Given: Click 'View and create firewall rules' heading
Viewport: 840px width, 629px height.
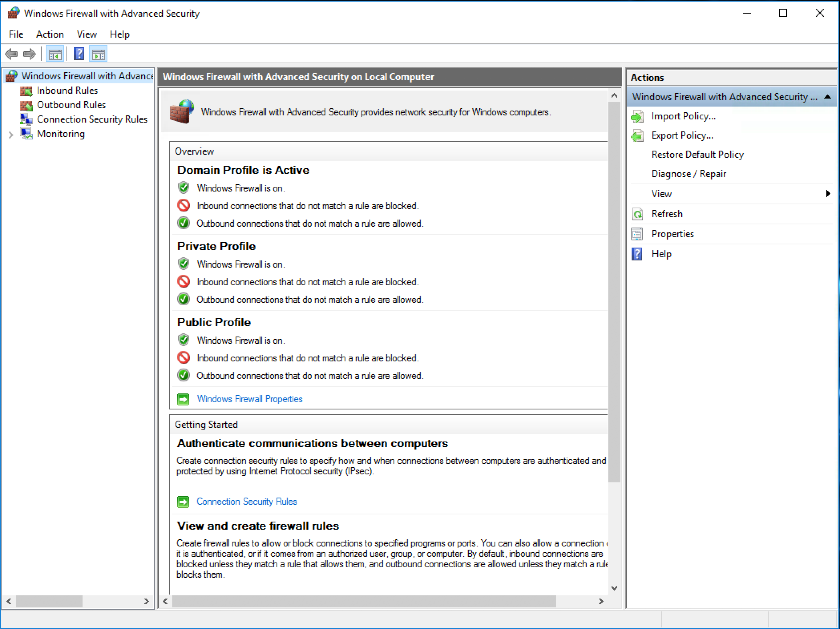Looking at the screenshot, I should (258, 526).
